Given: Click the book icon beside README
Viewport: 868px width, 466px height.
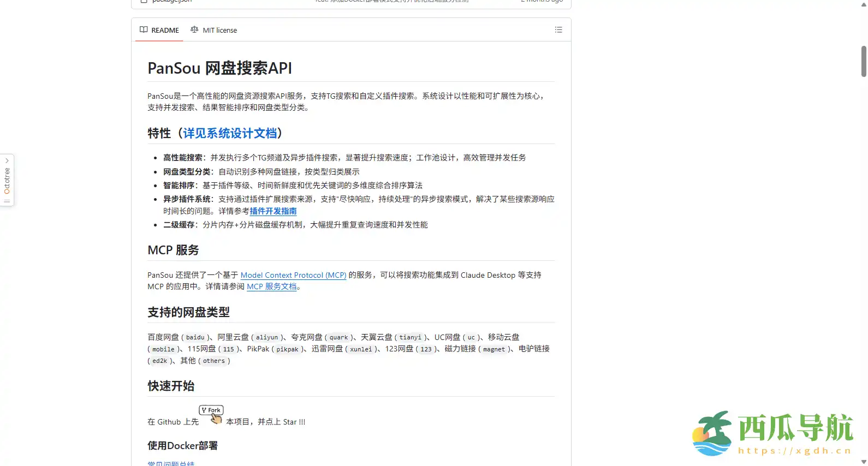Looking at the screenshot, I should (144, 30).
